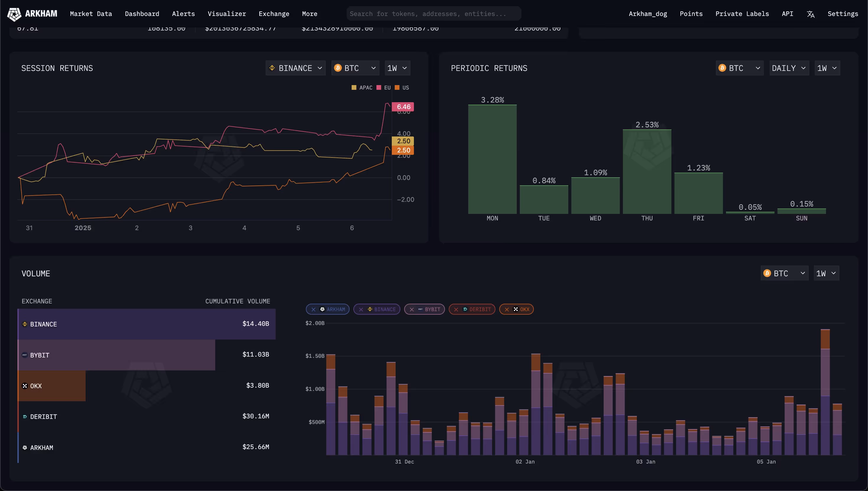Click the language translate icon
This screenshot has height=491, width=868.
(810, 14)
